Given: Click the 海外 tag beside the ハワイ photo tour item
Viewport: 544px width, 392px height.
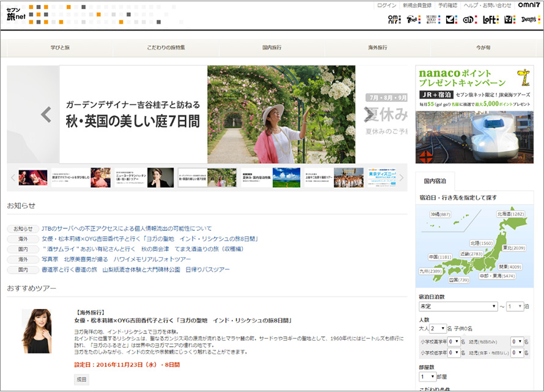Looking at the screenshot, I should 23,260.
